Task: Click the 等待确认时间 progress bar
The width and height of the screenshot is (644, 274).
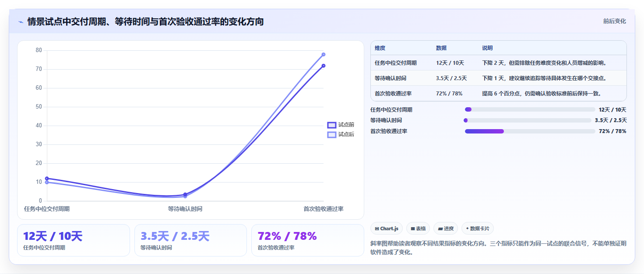Action: pyautogui.click(x=527, y=120)
